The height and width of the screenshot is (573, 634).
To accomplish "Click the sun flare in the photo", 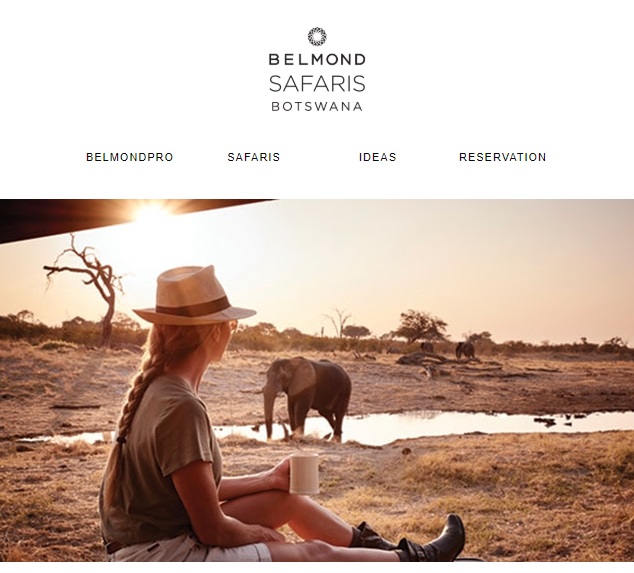I will pyautogui.click(x=150, y=211).
